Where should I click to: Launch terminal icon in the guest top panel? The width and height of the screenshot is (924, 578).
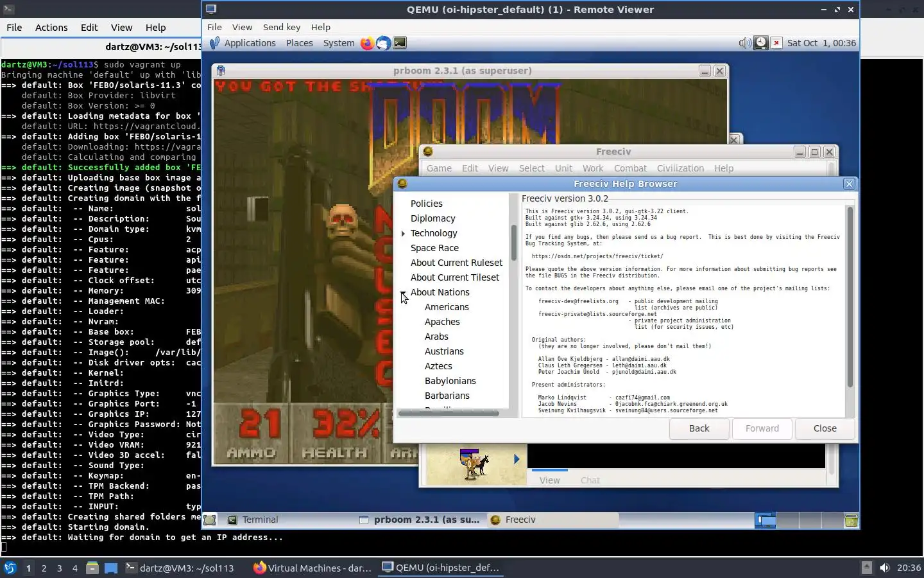(x=400, y=43)
